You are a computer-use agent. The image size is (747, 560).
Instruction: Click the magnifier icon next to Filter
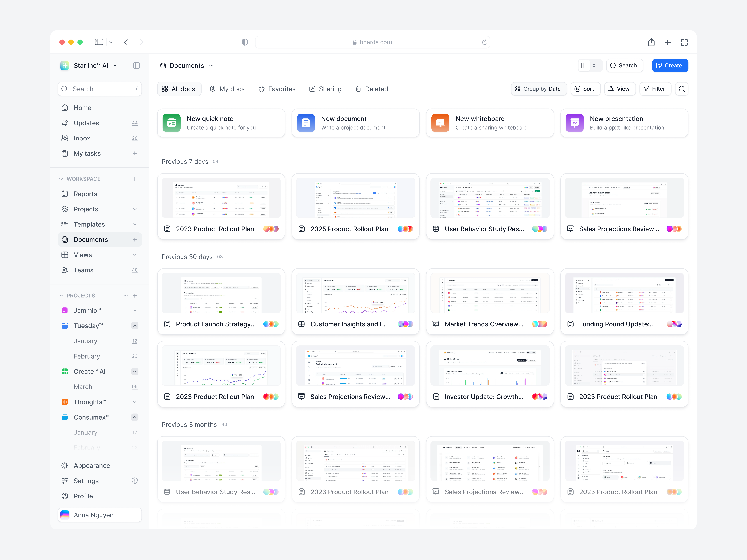click(x=681, y=89)
